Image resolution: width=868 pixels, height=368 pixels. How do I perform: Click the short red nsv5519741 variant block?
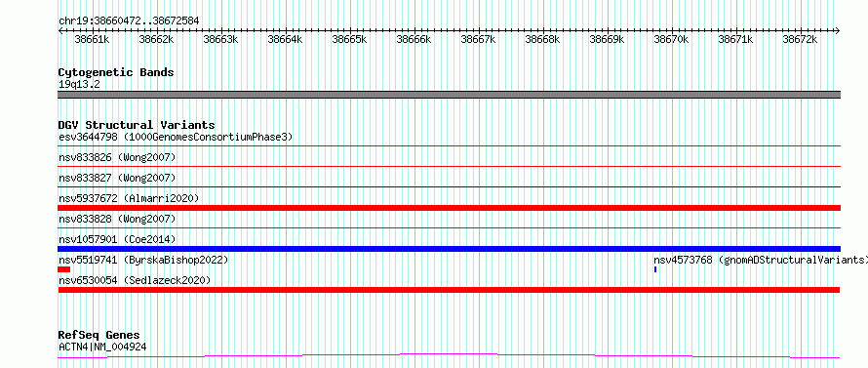[63, 269]
